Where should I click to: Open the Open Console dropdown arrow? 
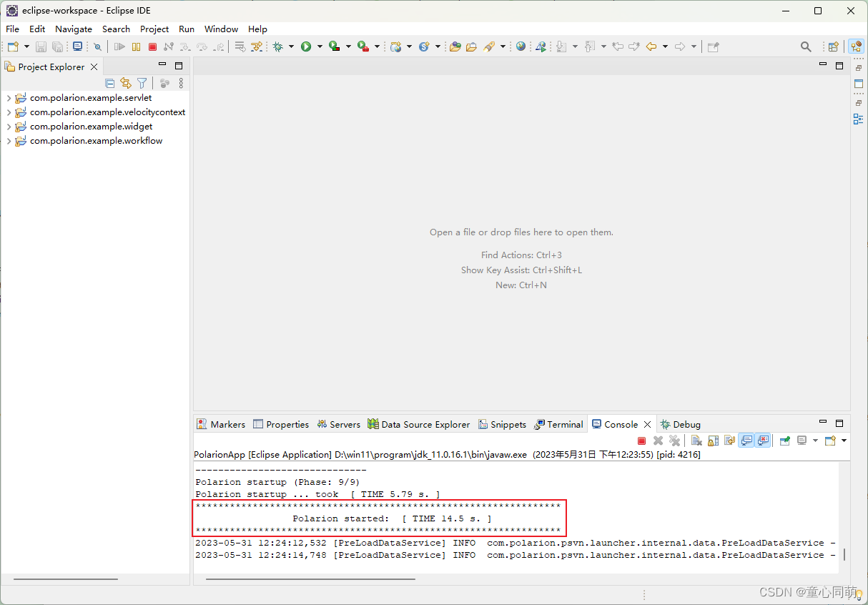pos(844,441)
